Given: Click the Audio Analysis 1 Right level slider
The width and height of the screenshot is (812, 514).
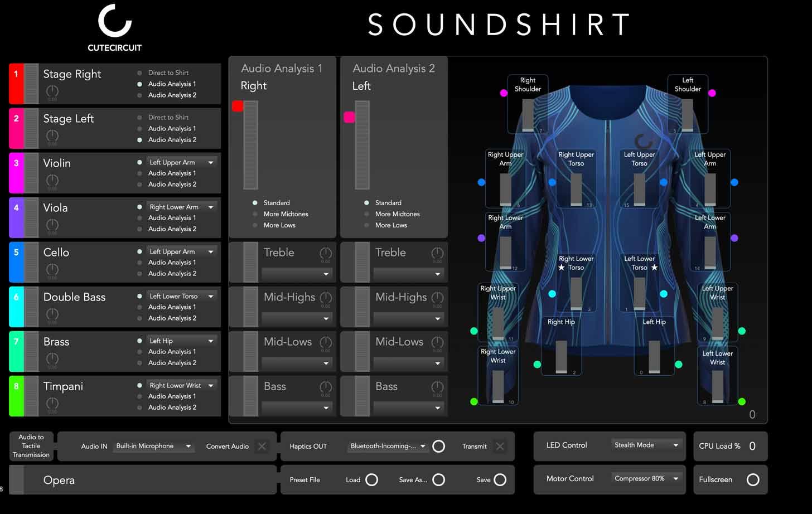Looking at the screenshot, I should [250, 145].
